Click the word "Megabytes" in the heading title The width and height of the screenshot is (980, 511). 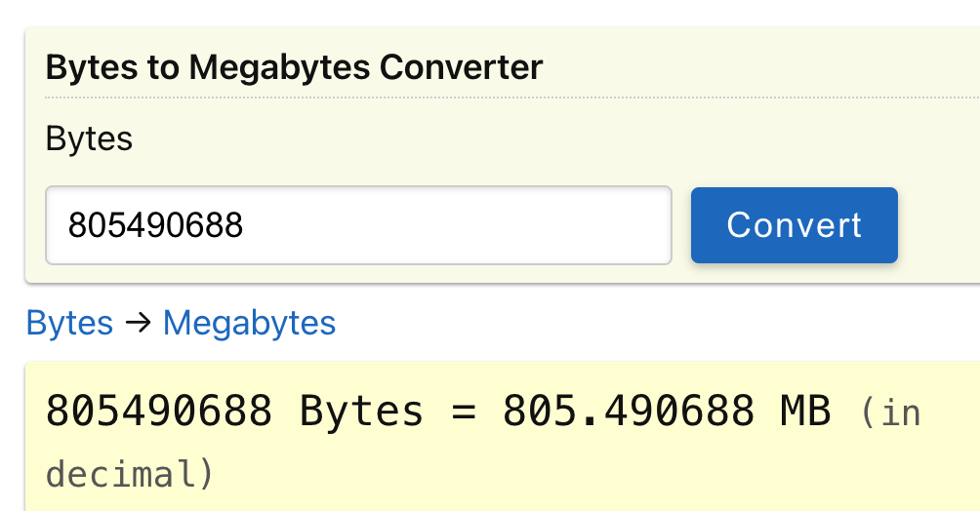coord(279,67)
